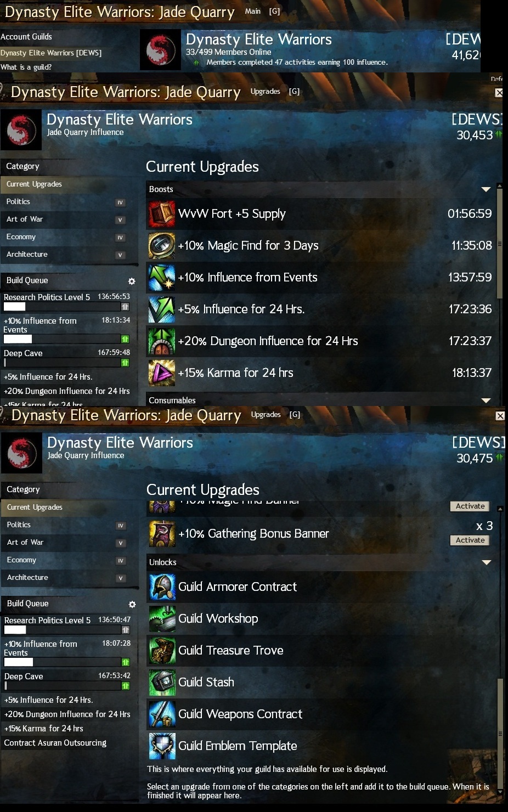508x812 pixels.
Task: Click the Guild Weapons Contract sword icon
Action: coord(162,714)
